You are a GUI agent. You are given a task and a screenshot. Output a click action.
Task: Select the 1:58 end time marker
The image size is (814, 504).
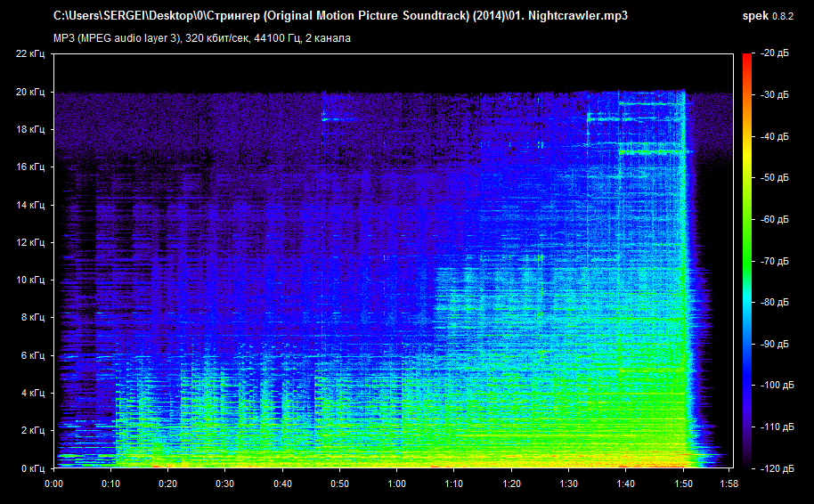(729, 484)
